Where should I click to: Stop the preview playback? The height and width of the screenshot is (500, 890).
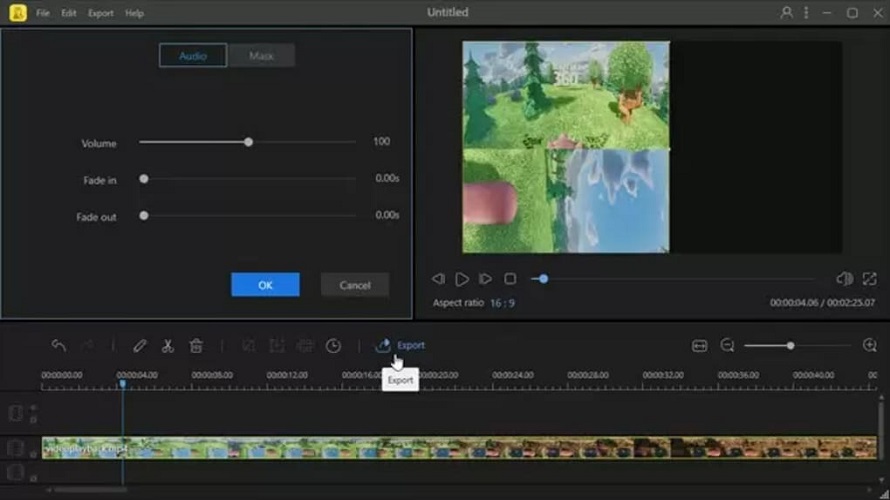(510, 279)
